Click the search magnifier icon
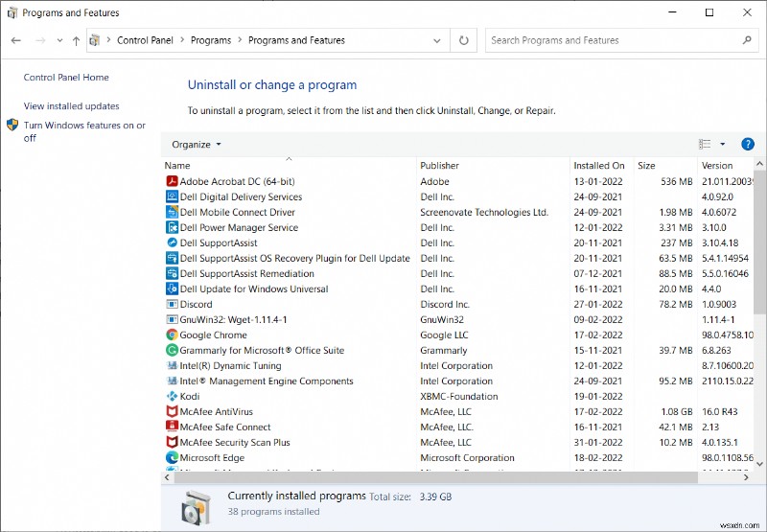Image resolution: width=767 pixels, height=532 pixels. click(747, 40)
